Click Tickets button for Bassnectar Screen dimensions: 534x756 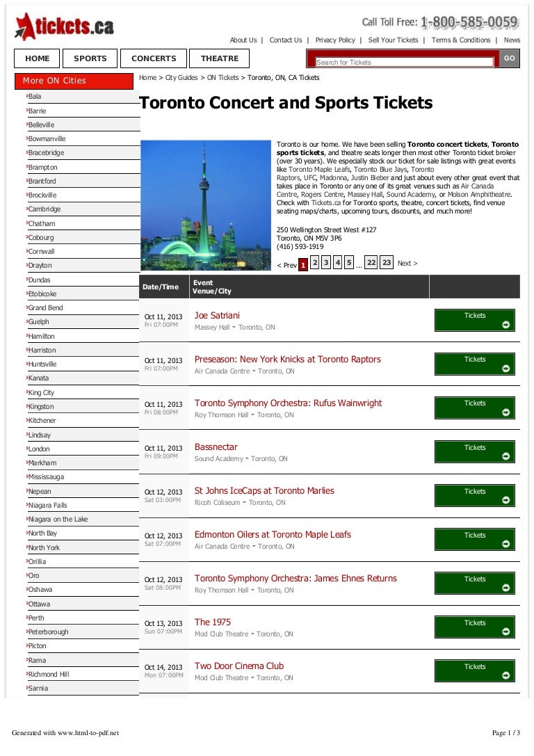(x=475, y=452)
